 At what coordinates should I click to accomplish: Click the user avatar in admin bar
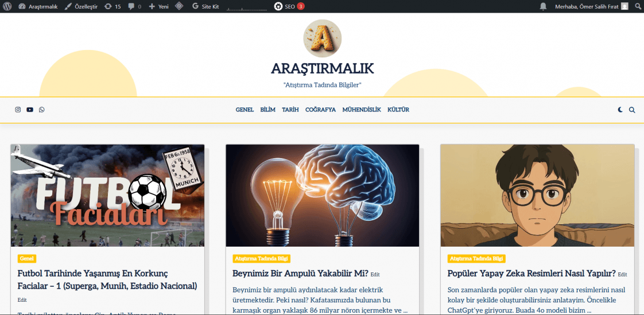point(624,6)
